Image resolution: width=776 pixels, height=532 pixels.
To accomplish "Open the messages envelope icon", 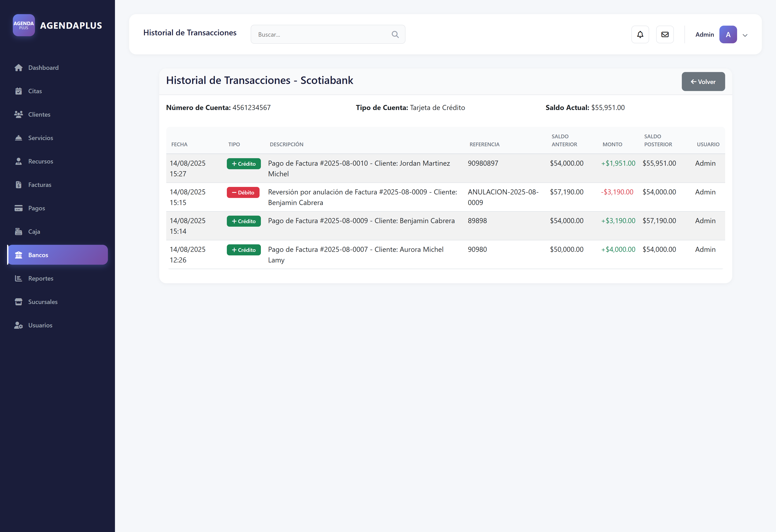I will pos(665,34).
